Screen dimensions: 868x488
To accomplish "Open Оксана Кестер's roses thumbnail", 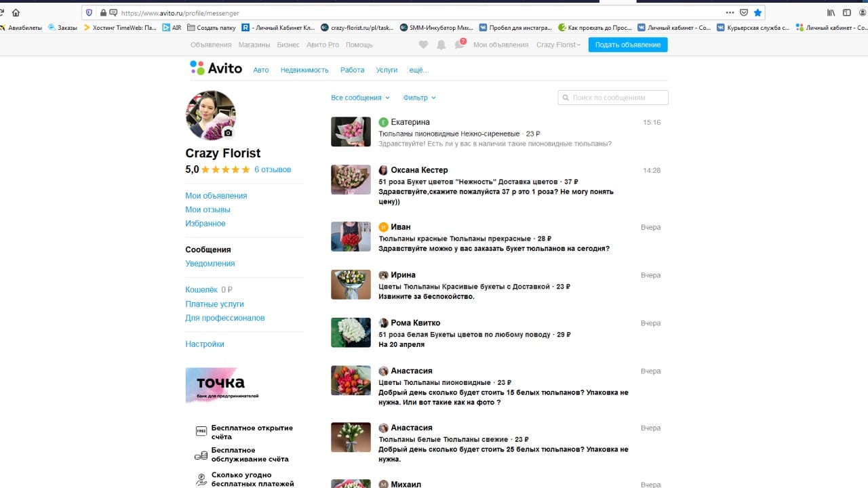I will 351,180.
